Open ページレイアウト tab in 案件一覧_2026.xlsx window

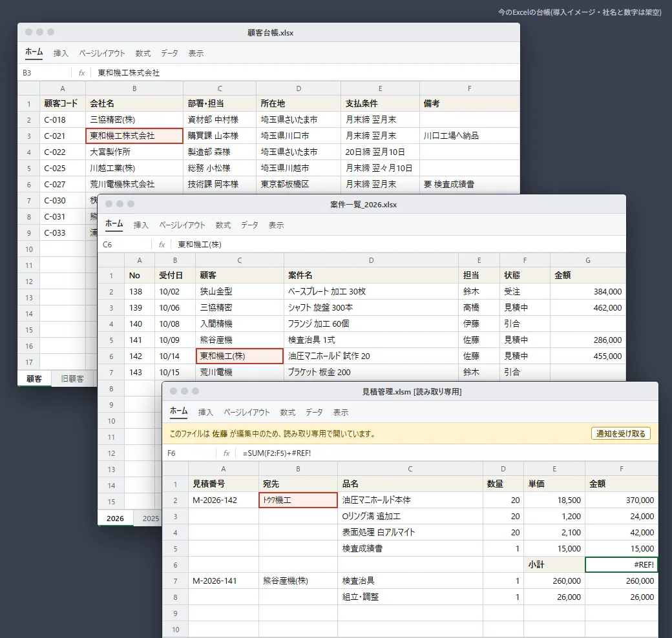tap(182, 225)
